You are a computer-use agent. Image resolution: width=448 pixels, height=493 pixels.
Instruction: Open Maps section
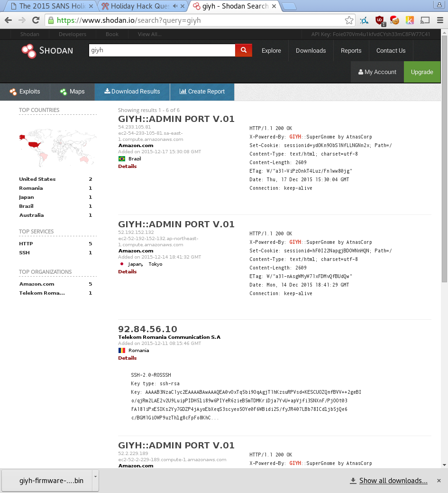72,92
